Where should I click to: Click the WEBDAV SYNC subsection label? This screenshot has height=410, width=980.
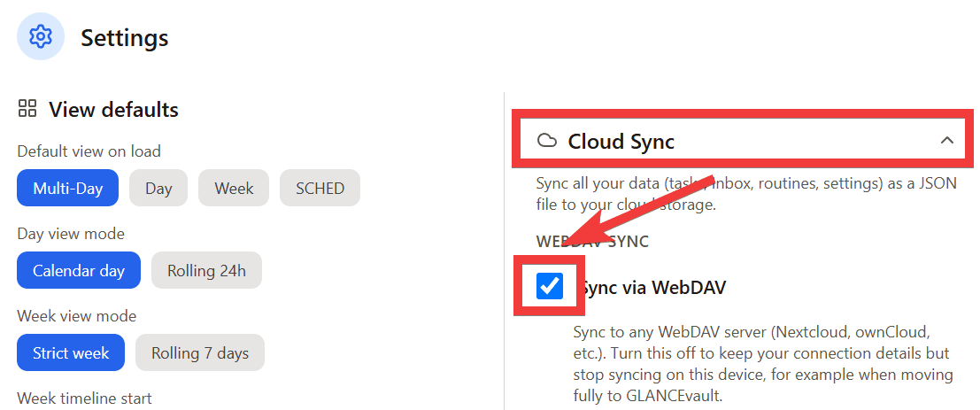(592, 241)
